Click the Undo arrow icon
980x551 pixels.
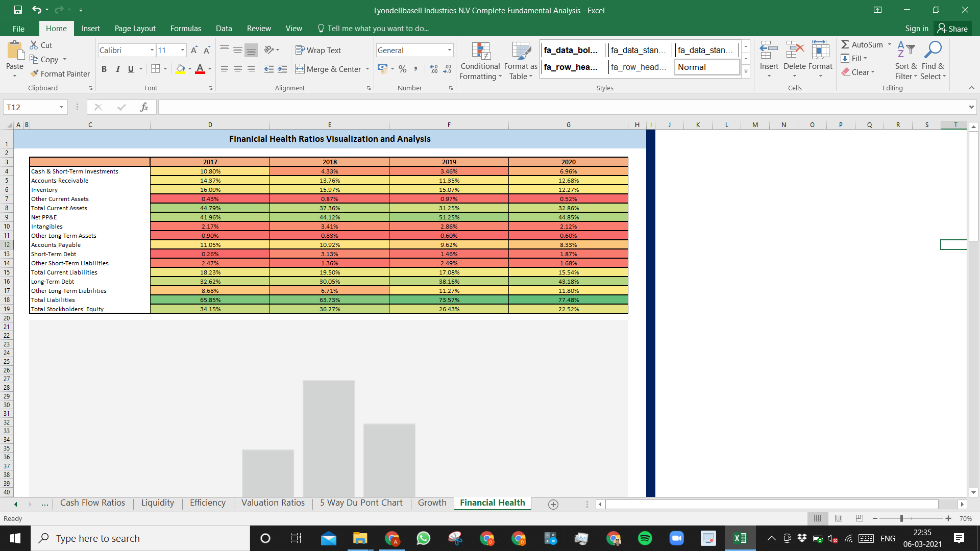tap(36, 10)
